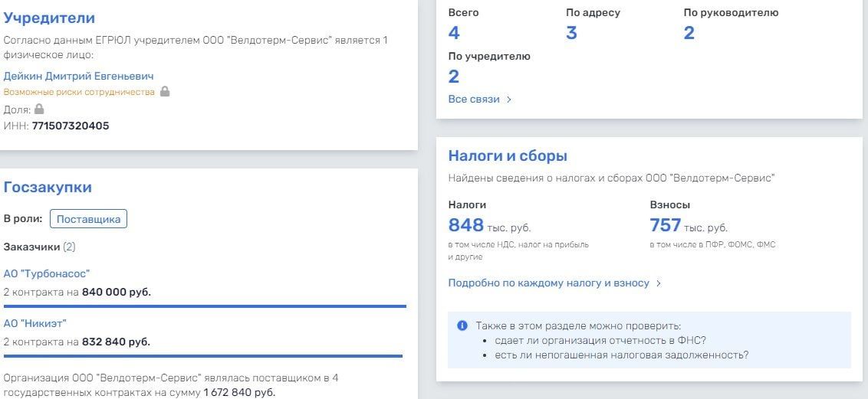Open Все связи link
Screen dimensions: 868x399
[474, 100]
